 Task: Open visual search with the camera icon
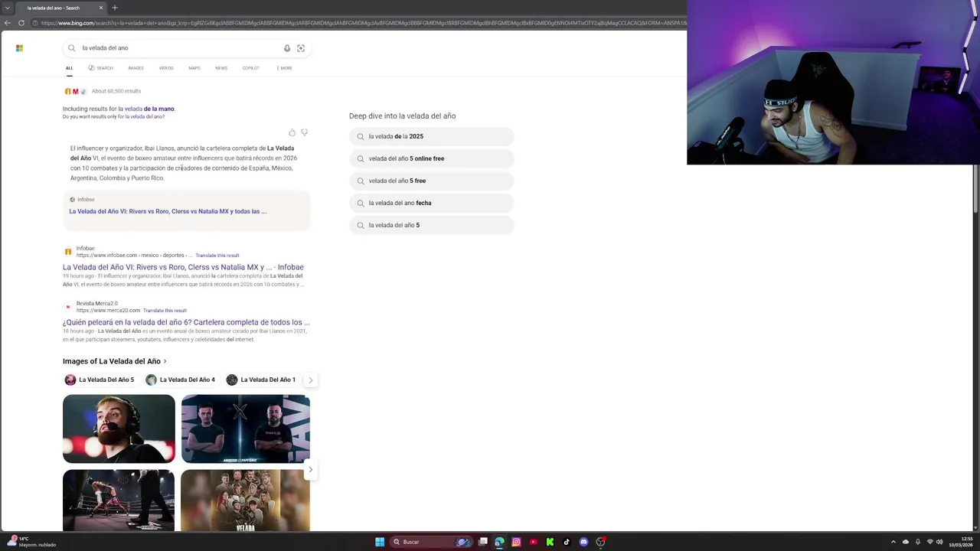[x=301, y=48]
